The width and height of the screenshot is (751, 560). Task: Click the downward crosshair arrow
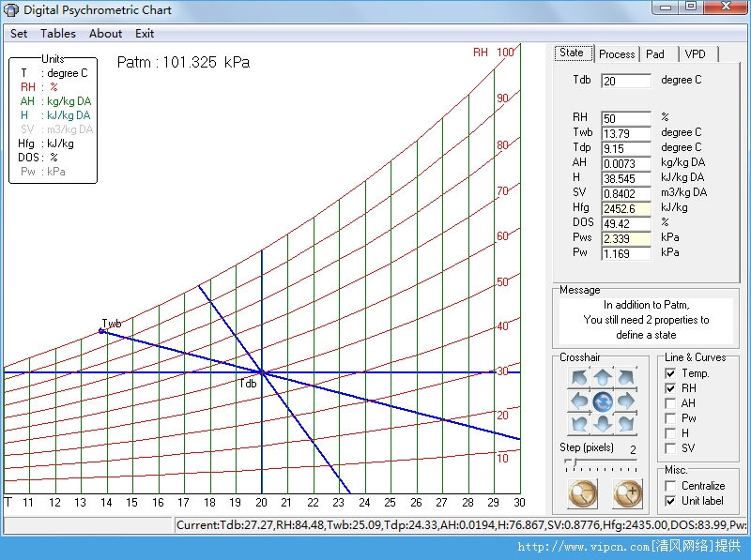tap(602, 423)
